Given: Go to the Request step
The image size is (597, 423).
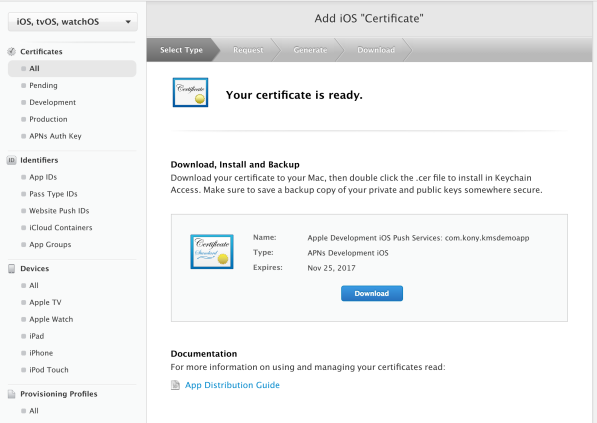Looking at the screenshot, I should (x=248, y=50).
